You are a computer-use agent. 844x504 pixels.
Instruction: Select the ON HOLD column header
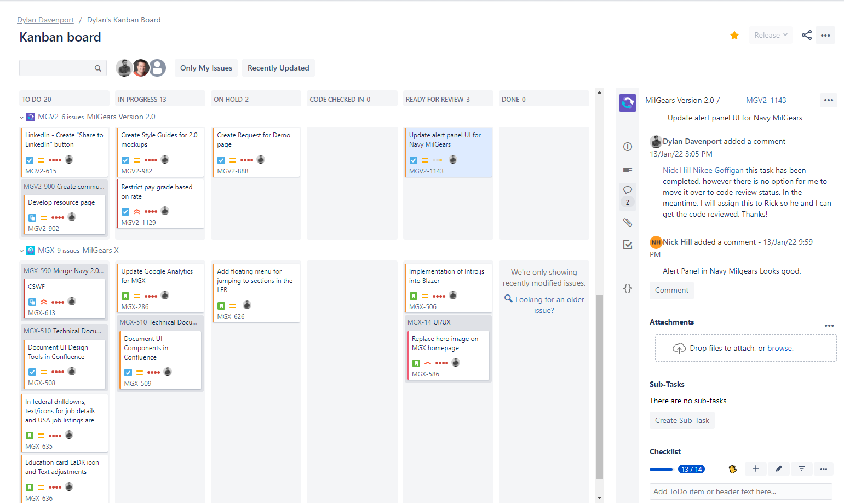[x=256, y=99]
